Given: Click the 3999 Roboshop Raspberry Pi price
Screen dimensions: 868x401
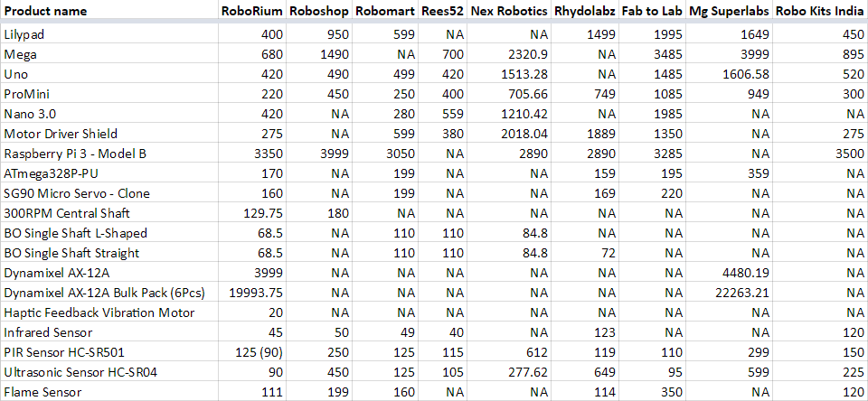Looking at the screenshot, I should click(x=319, y=154).
